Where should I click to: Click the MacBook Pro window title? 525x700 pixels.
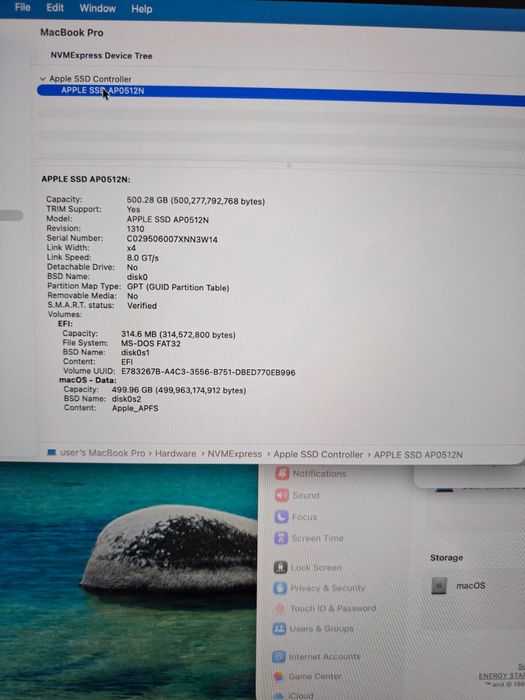click(71, 32)
